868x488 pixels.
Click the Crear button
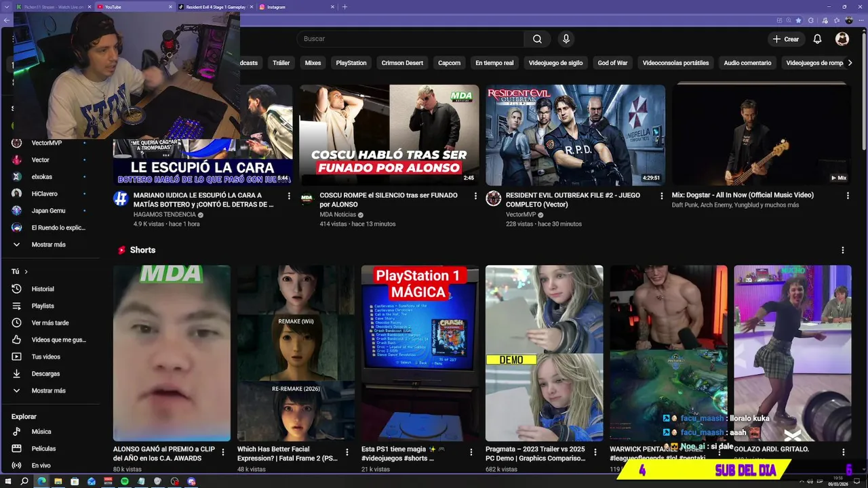click(x=786, y=39)
